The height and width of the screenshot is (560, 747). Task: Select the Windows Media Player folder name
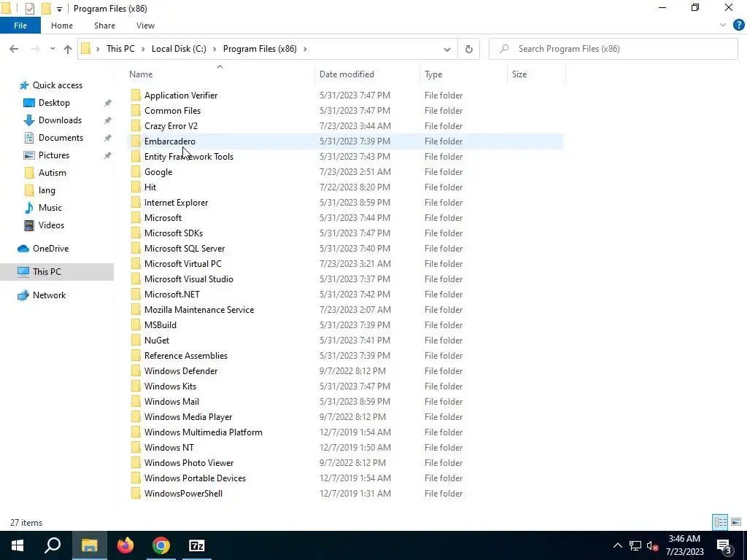tap(188, 416)
